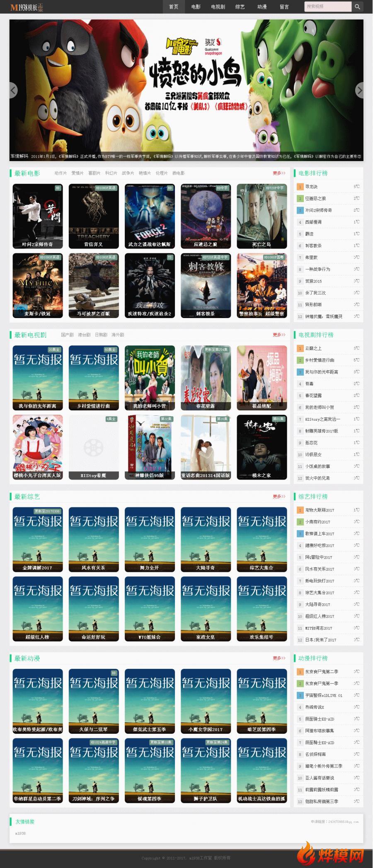The width and height of the screenshot is (373, 868).
Task: Click 更多>> in 最新综艺 section
Action: click(x=279, y=496)
